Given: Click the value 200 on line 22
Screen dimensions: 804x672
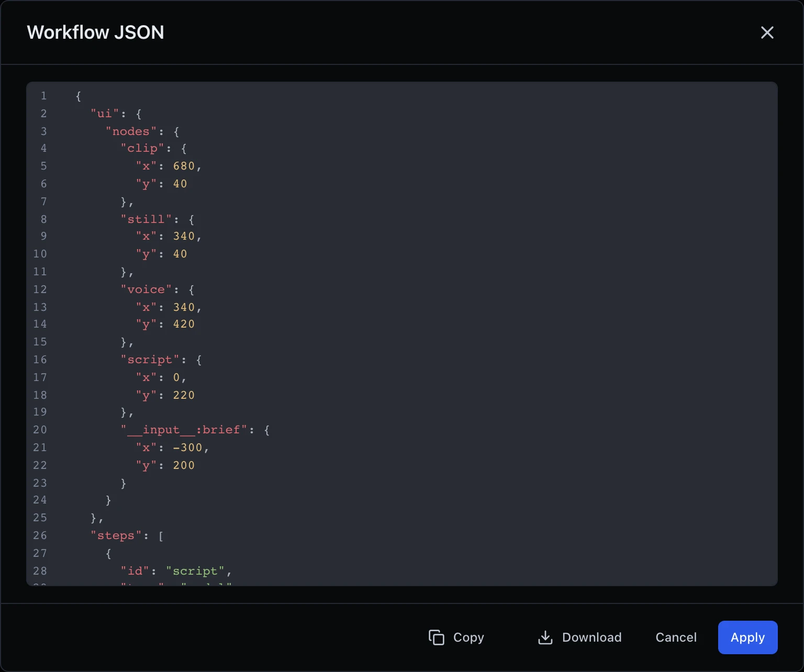Looking at the screenshot, I should pyautogui.click(x=184, y=465).
